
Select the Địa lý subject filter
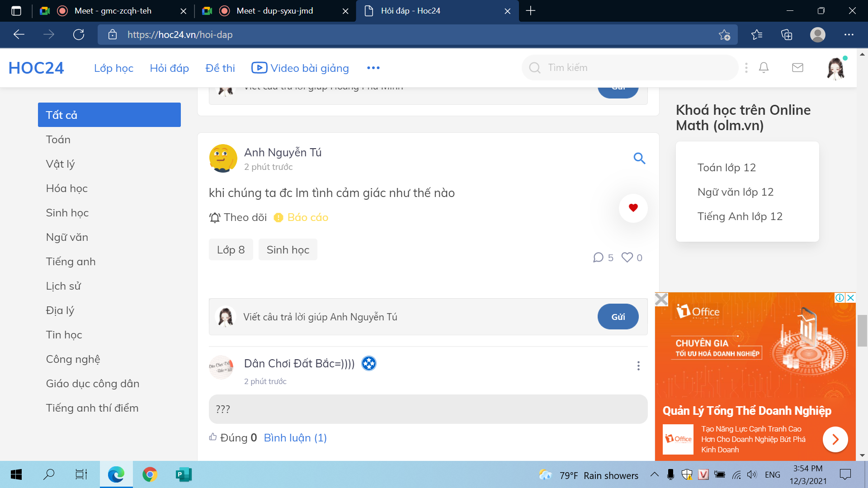point(60,310)
